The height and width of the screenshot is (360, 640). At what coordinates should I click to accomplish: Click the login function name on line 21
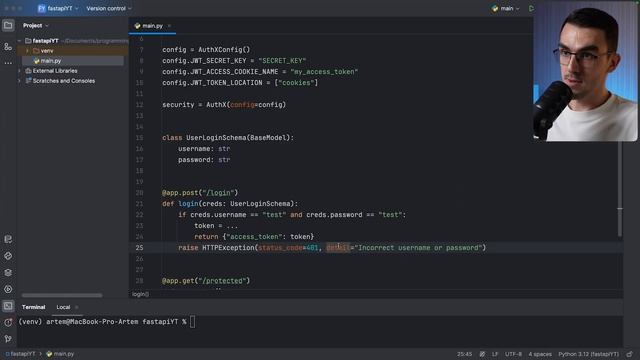click(x=188, y=204)
